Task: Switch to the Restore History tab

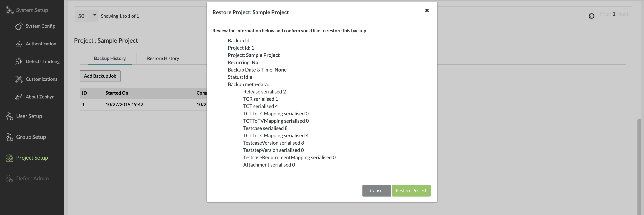Action: pos(163,58)
